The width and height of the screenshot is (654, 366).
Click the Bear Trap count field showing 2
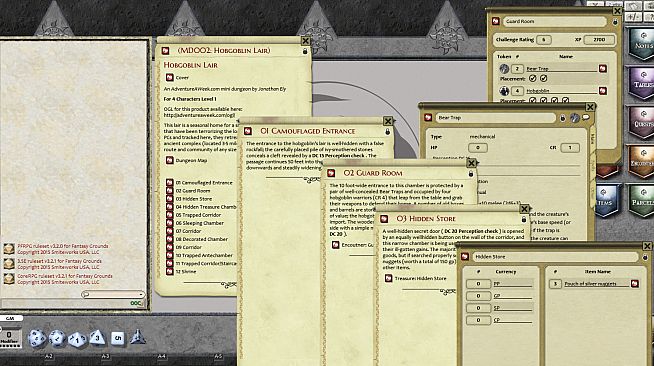click(517, 68)
